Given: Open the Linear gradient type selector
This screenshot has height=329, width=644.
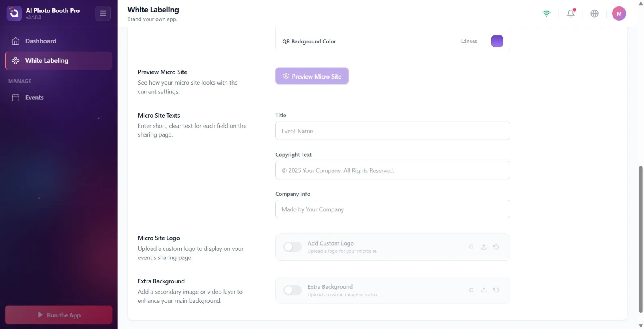Looking at the screenshot, I should click(x=469, y=41).
